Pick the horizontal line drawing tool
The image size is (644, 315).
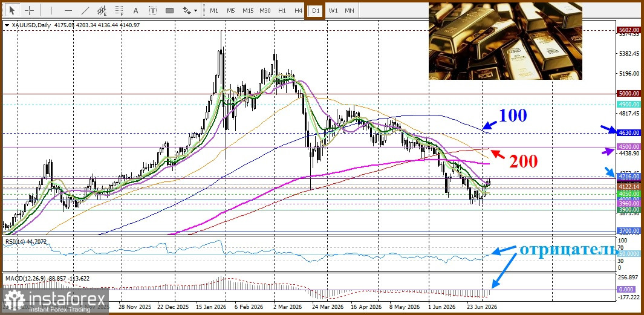tap(68, 10)
